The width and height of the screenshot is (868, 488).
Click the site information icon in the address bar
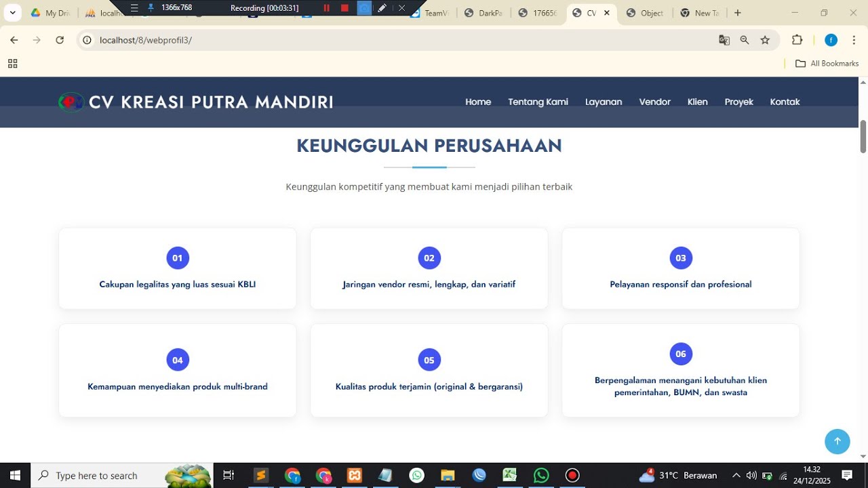(x=87, y=40)
